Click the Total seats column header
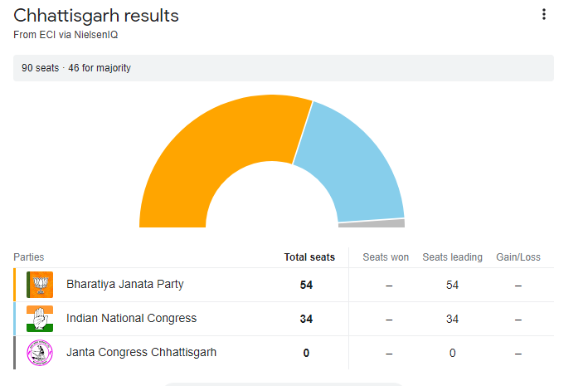588x386 pixels. click(309, 257)
